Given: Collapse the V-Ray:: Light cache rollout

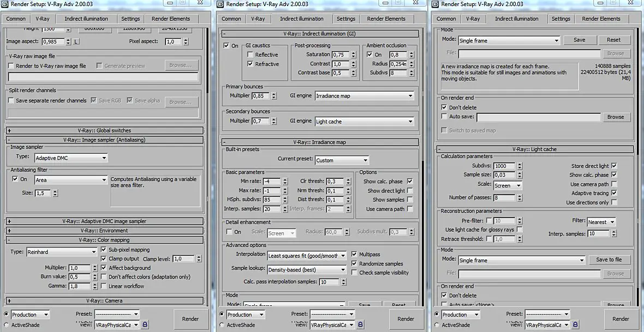Looking at the screenshot, I should tap(535, 149).
